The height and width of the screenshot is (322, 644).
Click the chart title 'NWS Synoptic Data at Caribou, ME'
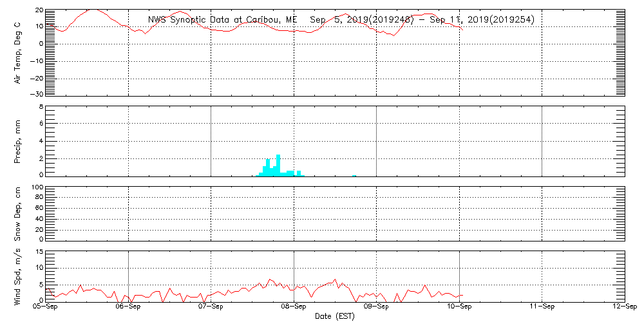222,20
